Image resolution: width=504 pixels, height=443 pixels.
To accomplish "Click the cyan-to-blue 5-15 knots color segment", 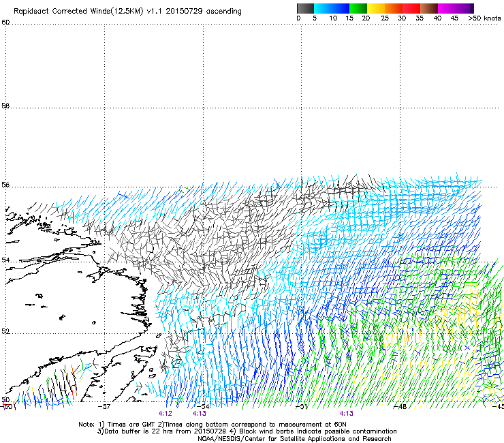I will [332, 8].
